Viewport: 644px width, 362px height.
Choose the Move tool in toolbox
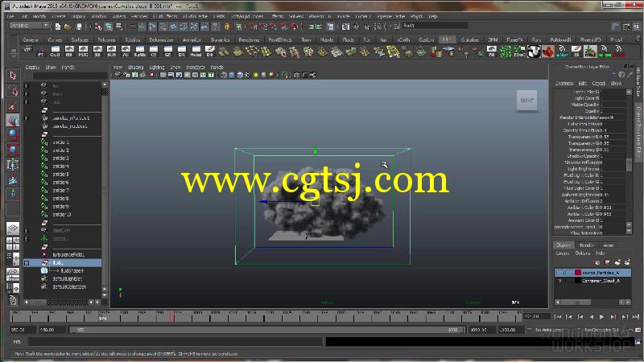pyautogui.click(x=13, y=120)
